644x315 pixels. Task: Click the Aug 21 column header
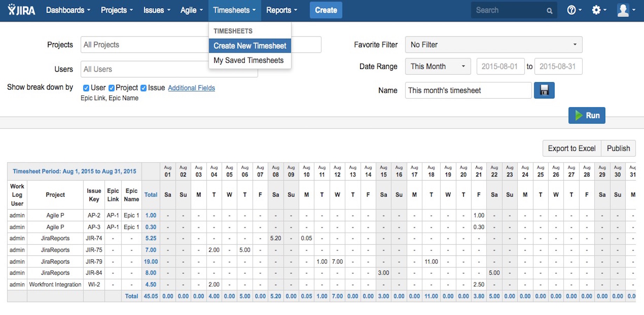[x=479, y=171]
